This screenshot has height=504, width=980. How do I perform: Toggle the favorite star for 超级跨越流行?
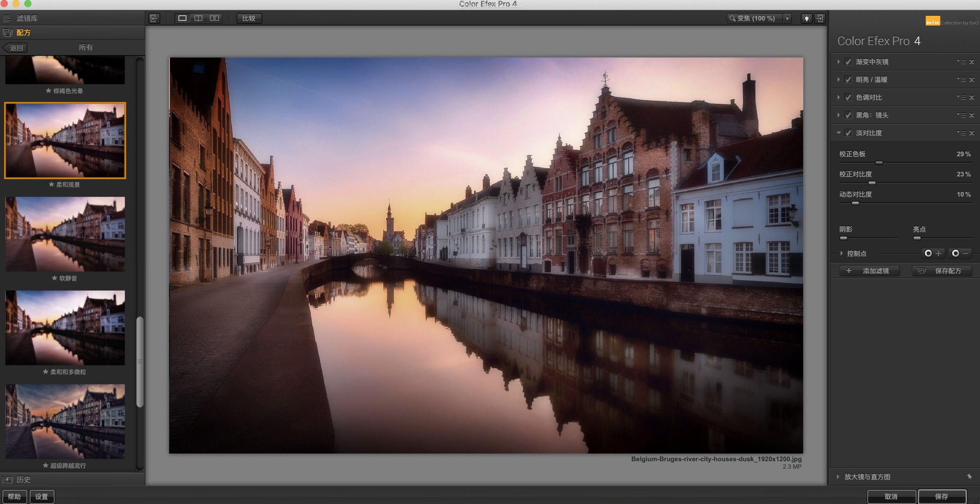pyautogui.click(x=46, y=465)
